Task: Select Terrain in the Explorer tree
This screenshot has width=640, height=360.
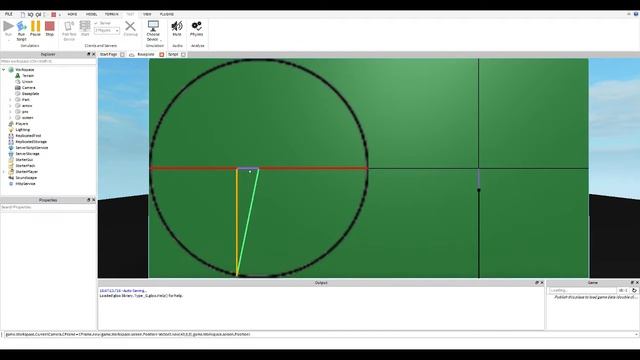Action: point(28,76)
